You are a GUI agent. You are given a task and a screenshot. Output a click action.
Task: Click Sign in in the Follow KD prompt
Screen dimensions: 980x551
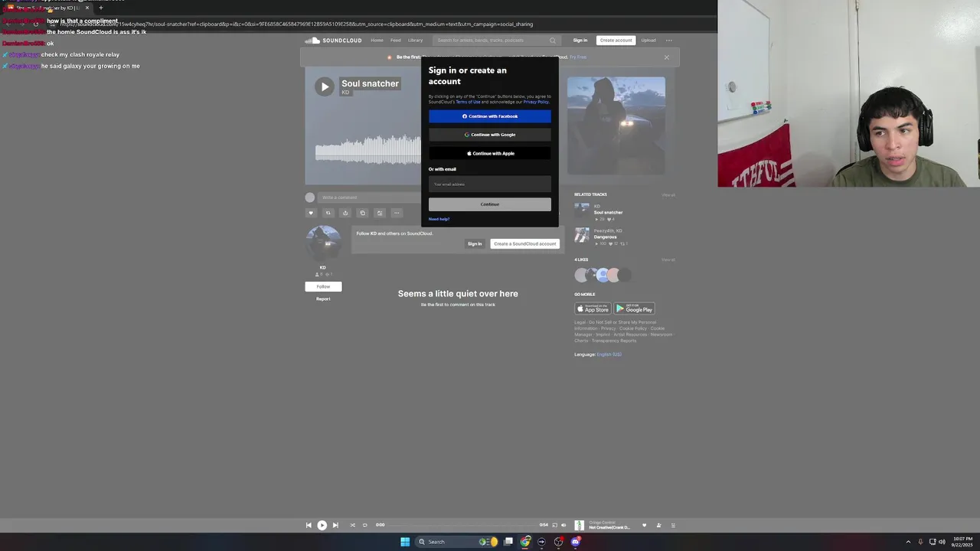pos(475,243)
